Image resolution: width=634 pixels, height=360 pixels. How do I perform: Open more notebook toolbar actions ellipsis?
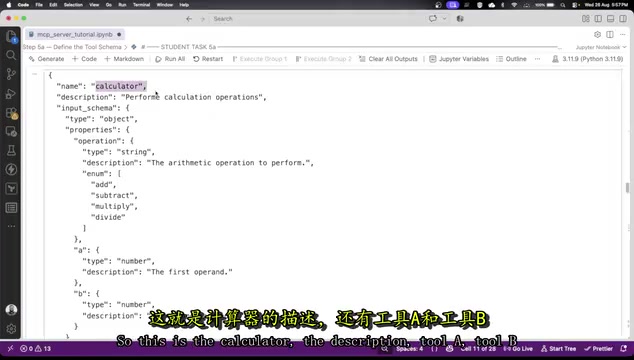537,59
